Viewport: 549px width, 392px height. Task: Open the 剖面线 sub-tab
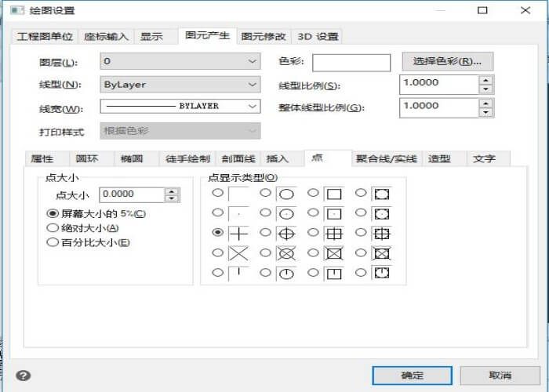point(238,159)
